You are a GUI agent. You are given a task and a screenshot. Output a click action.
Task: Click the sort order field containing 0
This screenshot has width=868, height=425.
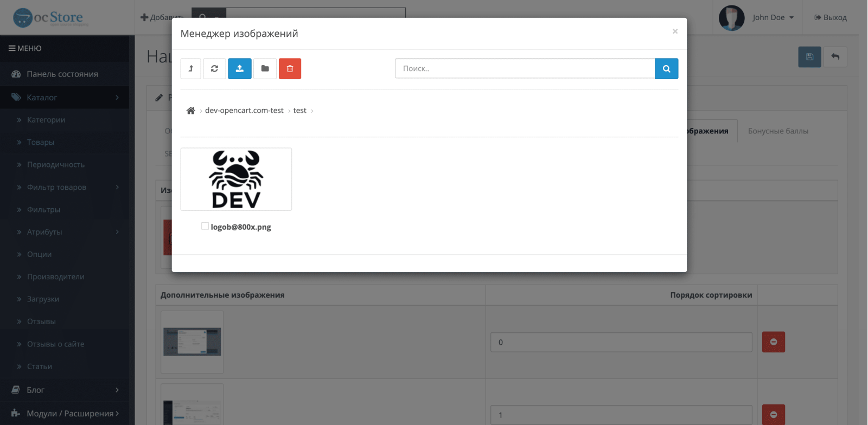(621, 342)
